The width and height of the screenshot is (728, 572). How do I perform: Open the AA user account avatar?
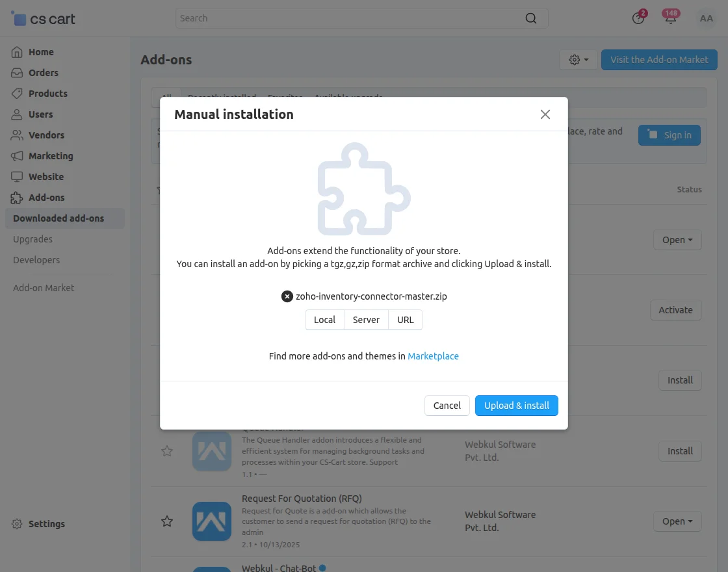[706, 18]
